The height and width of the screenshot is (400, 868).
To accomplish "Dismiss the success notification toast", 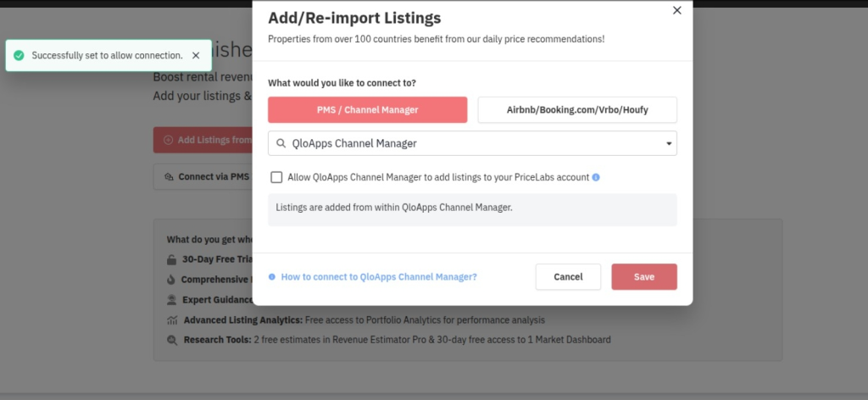I will coord(196,55).
